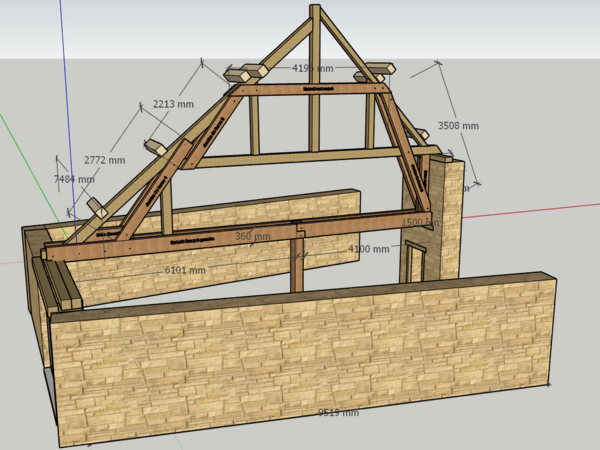
Task: Select the 2213 mm dimension label
Action: 173,104
